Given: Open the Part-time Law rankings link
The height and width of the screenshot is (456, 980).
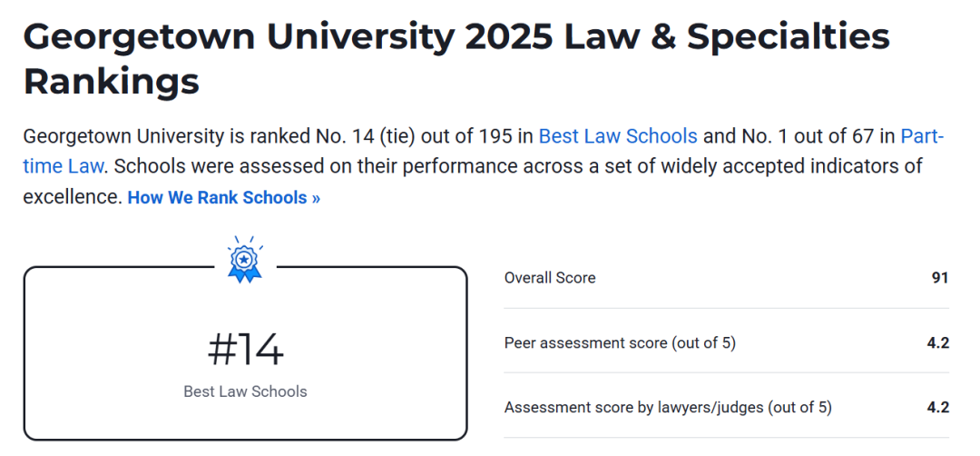Looking at the screenshot, I should tap(921, 136).
